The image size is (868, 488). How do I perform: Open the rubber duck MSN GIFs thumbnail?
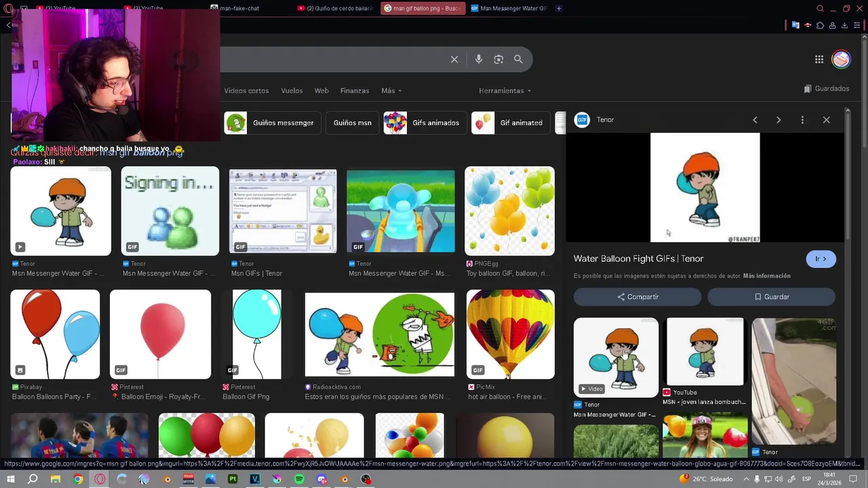[283, 211]
